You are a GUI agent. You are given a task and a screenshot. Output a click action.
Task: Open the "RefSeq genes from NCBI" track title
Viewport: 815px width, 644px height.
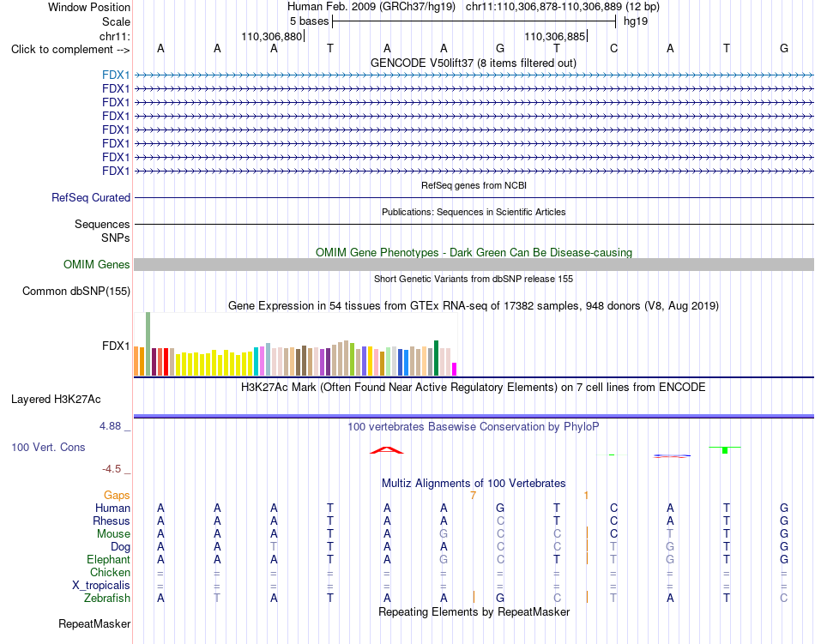pos(474,185)
